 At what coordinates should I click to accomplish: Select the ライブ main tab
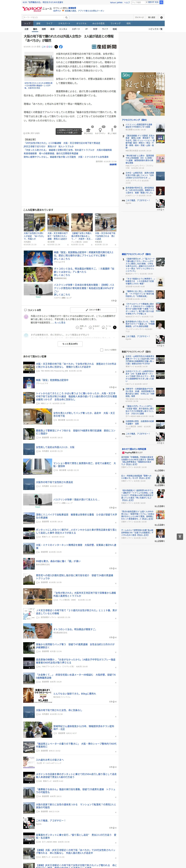click(49, 24)
